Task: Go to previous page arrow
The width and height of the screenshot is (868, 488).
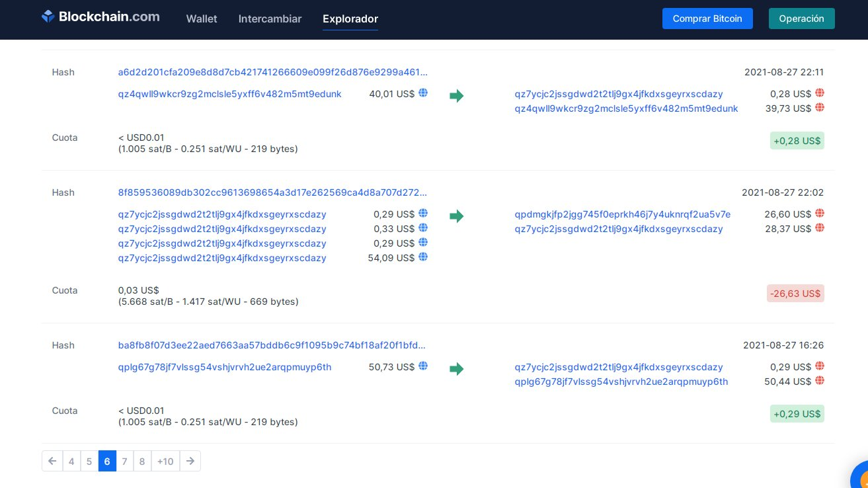Action: 52,461
